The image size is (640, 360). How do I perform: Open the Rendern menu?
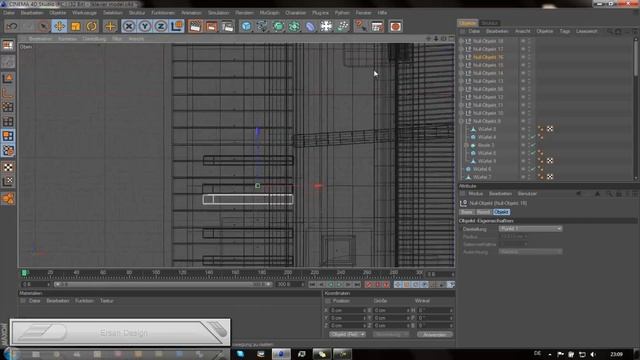244,13
